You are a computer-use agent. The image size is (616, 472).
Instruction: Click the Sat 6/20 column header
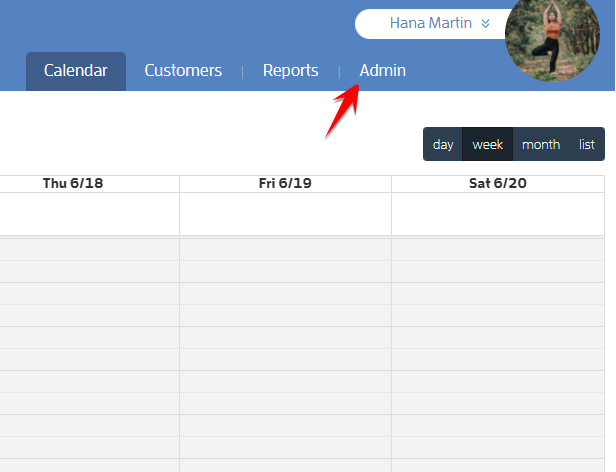click(498, 184)
